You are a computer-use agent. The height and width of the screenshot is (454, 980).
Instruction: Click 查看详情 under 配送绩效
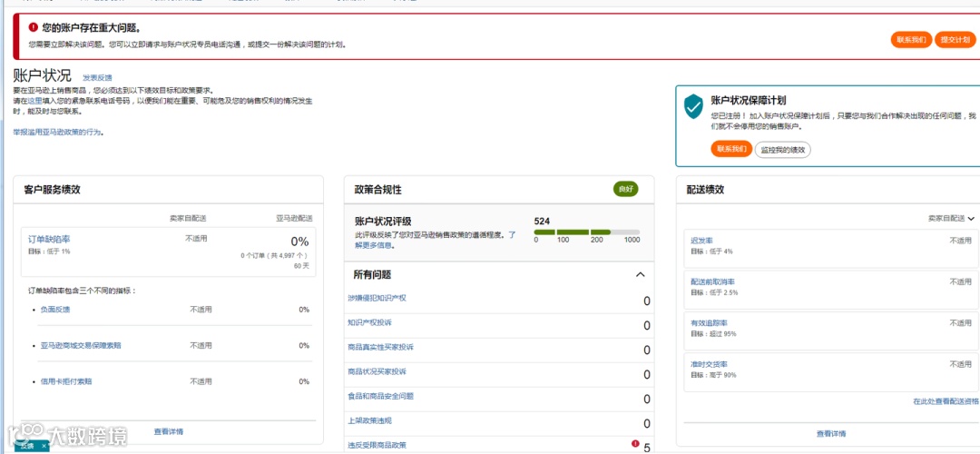click(x=831, y=433)
